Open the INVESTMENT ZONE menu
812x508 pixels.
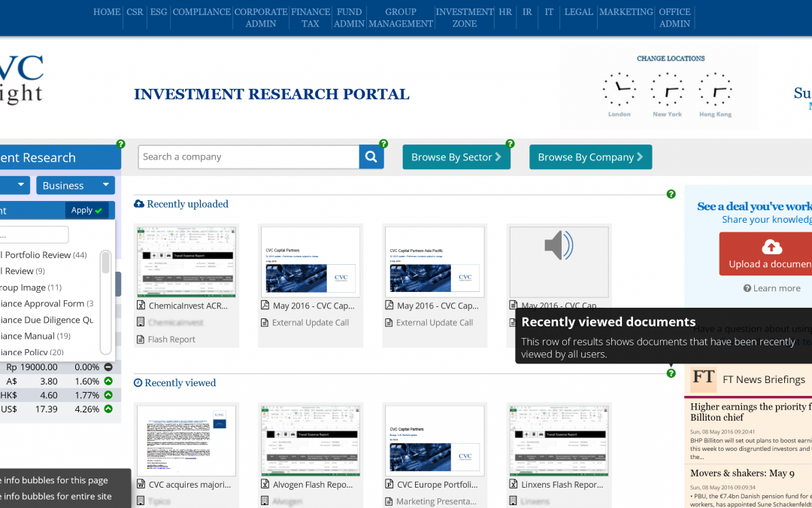coord(465,17)
